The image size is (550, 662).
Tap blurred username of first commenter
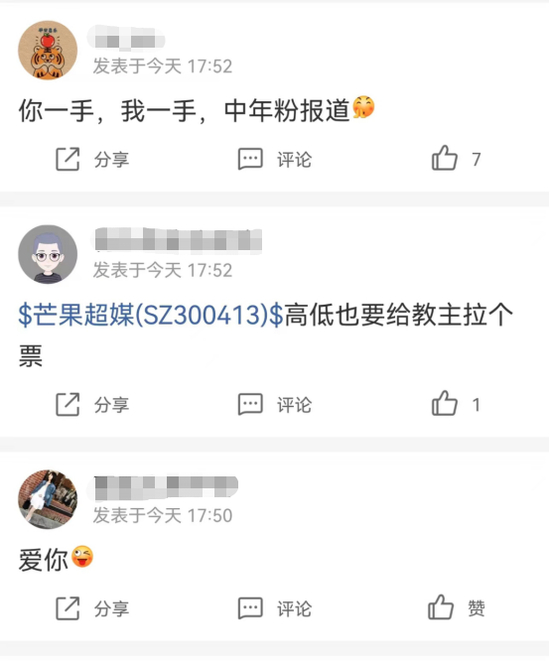126,39
